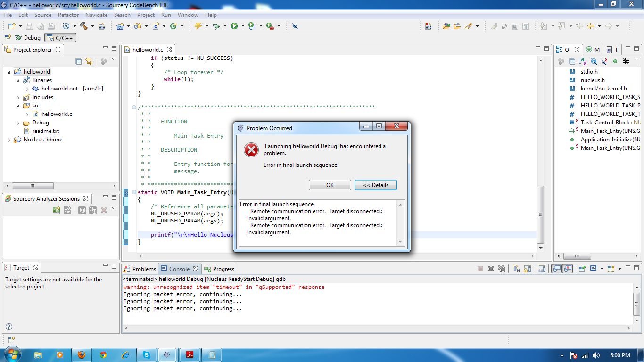Click the Chrome icon in taskbar
The image size is (644, 362).
point(103,355)
